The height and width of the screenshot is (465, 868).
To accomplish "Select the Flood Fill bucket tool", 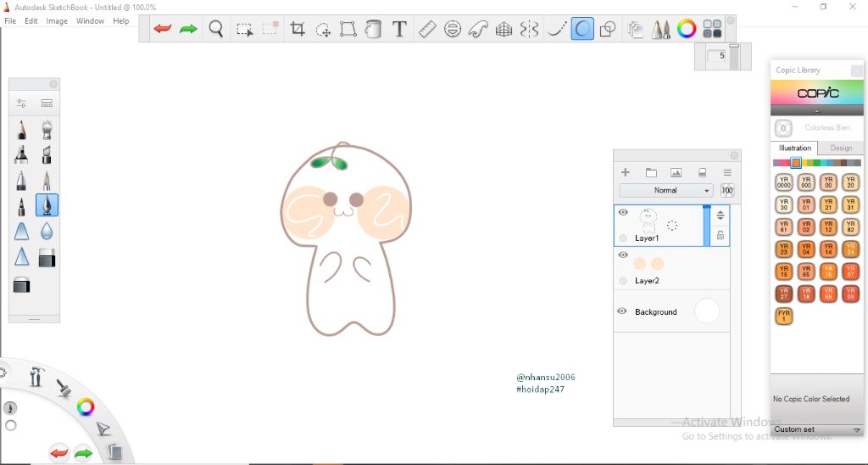I will 373,30.
